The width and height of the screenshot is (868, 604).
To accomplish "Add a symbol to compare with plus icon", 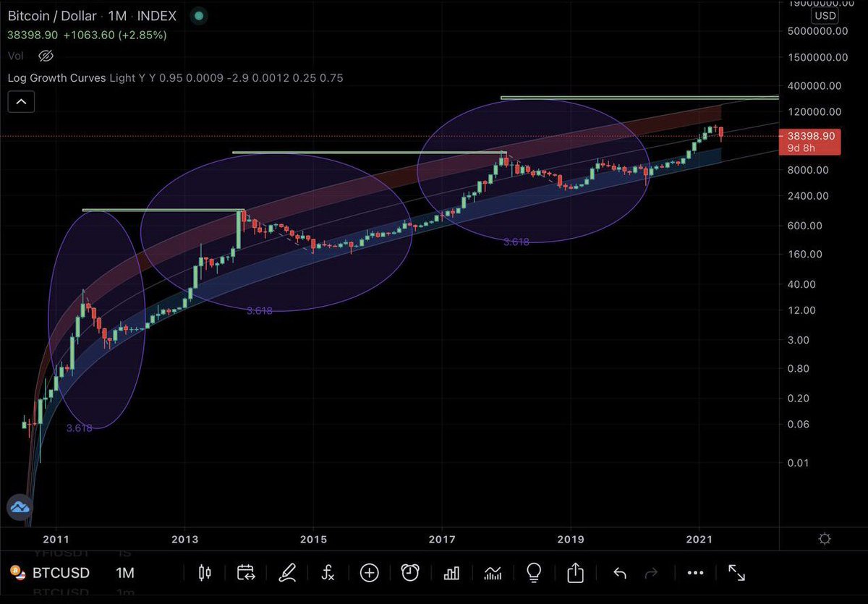I will (x=370, y=574).
